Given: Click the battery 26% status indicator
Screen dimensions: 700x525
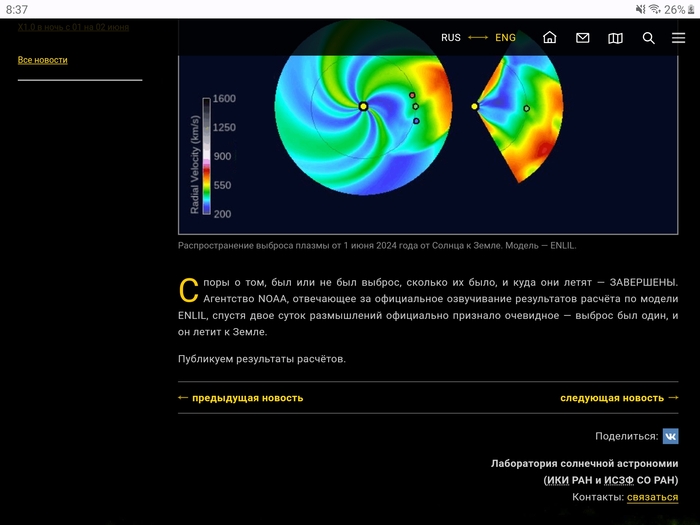Looking at the screenshot, I should (679, 9).
